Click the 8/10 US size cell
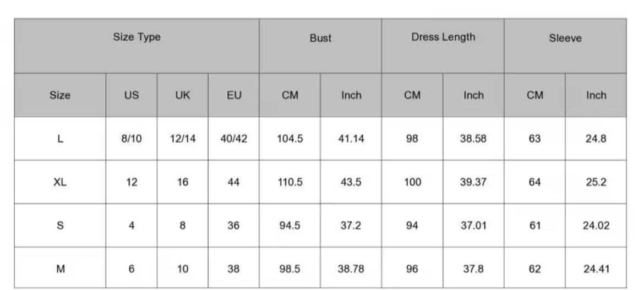This screenshot has height=290, width=644. tap(132, 139)
